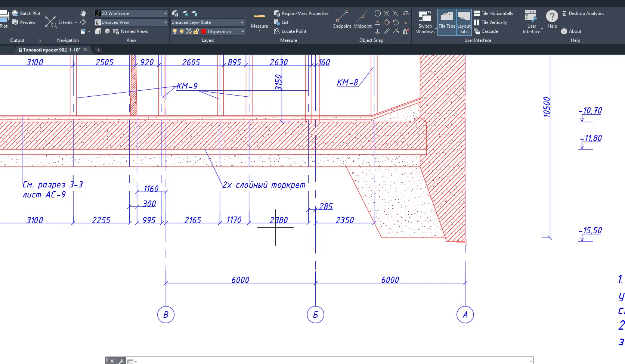Toggle File Tabs display

pos(447,22)
